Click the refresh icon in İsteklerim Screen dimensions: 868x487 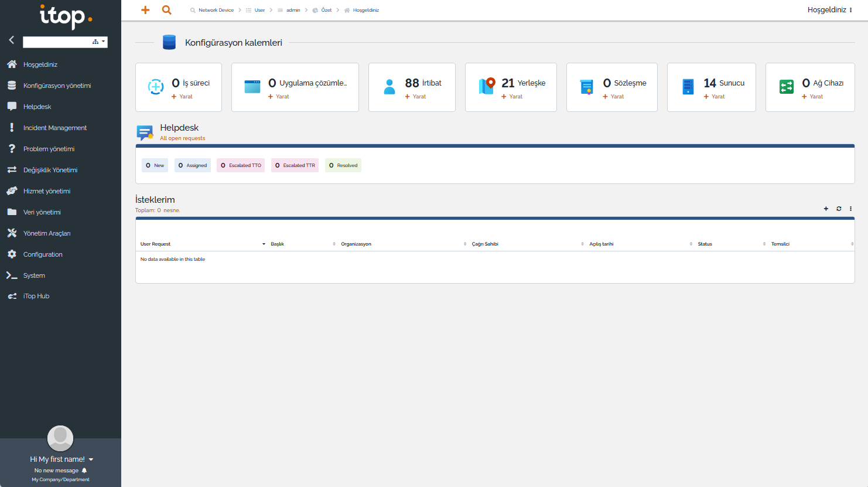(839, 209)
